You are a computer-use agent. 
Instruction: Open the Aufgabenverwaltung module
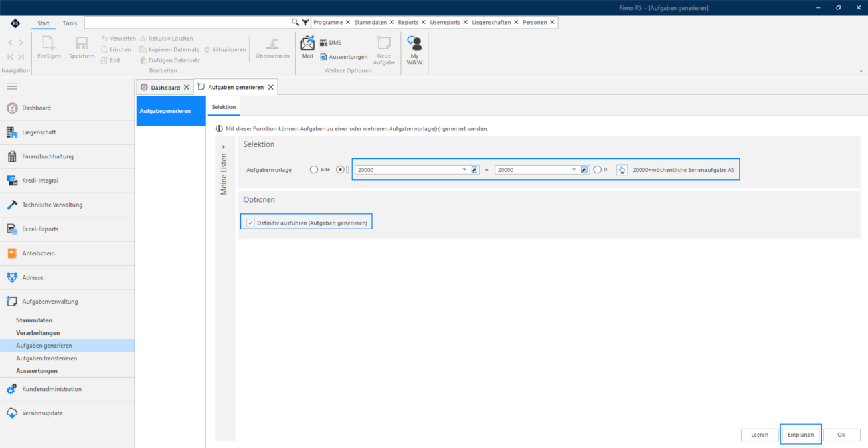[x=68, y=301]
